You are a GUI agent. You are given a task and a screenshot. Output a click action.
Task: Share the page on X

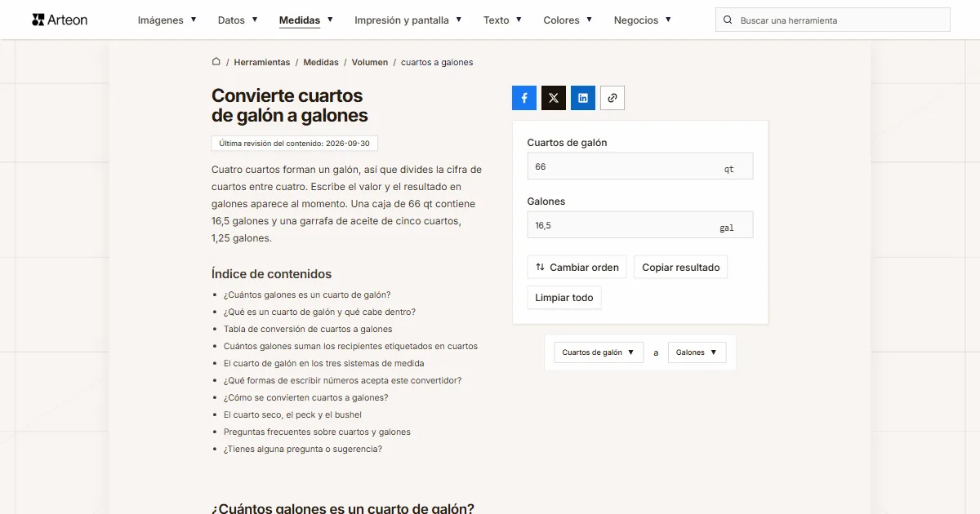point(554,98)
